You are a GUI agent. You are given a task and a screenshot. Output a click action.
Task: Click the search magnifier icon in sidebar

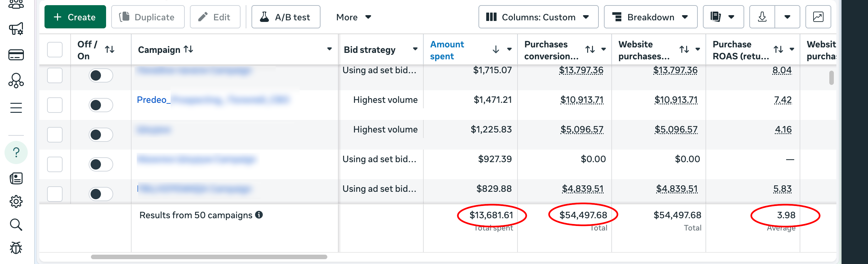(16, 225)
